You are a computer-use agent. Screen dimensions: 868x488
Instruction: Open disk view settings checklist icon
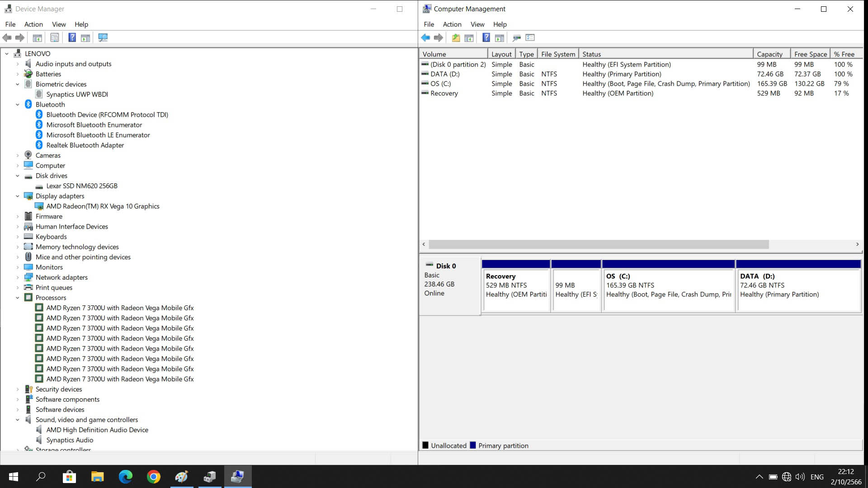pyautogui.click(x=530, y=38)
